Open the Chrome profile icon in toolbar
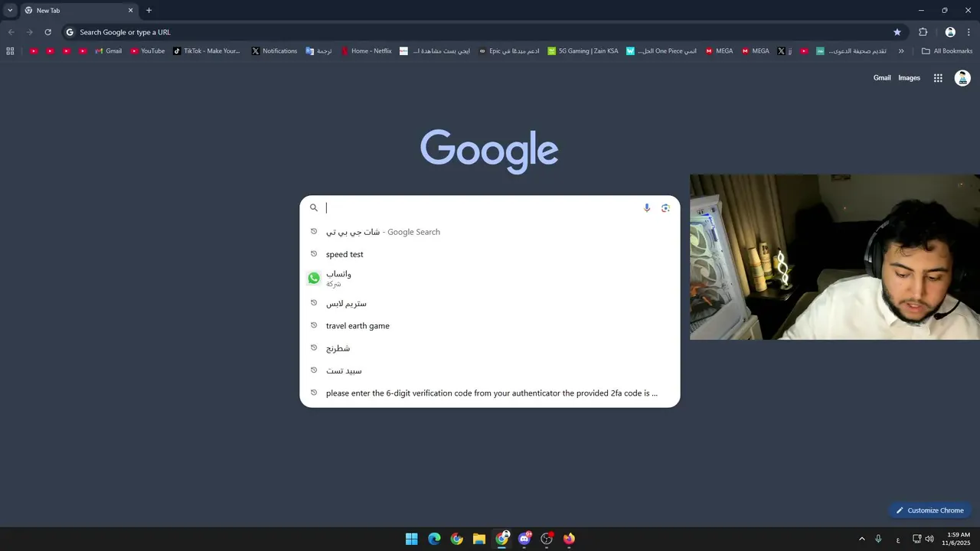 click(950, 32)
